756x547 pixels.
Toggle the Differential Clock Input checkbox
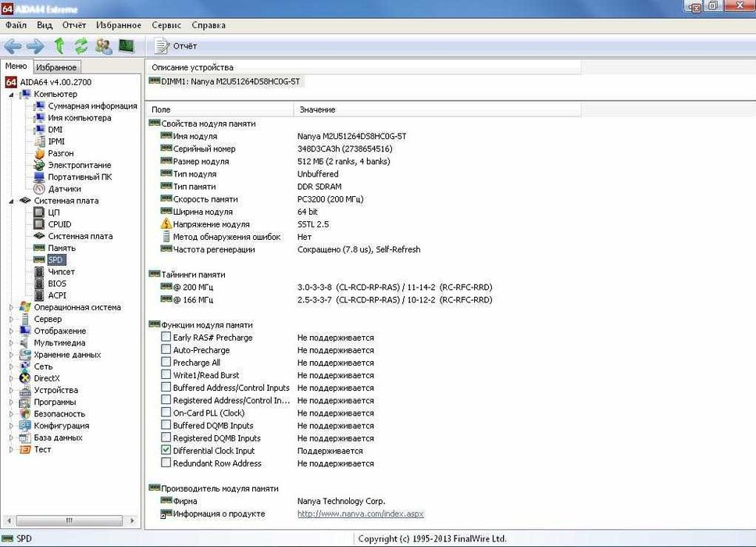pos(166,450)
